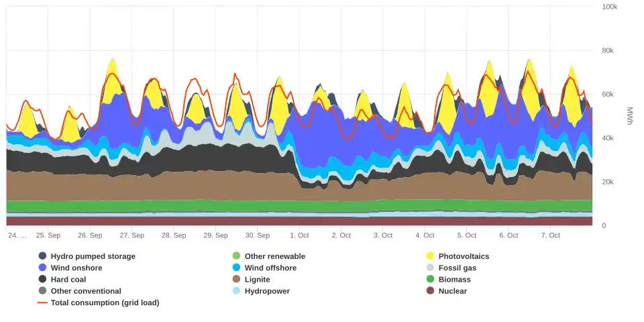Click the Hydro pumped storage legend dot
Viewport: 644px width, 322px height.
(43, 256)
